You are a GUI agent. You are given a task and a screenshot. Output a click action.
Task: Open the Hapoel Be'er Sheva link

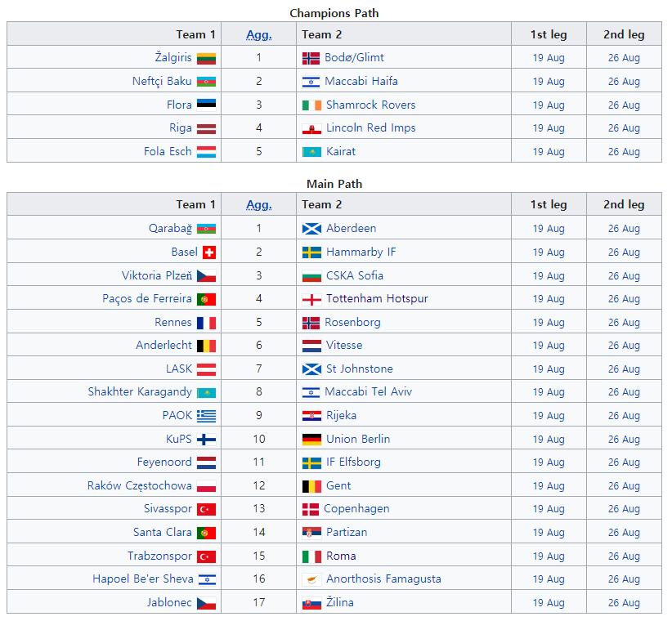(143, 579)
